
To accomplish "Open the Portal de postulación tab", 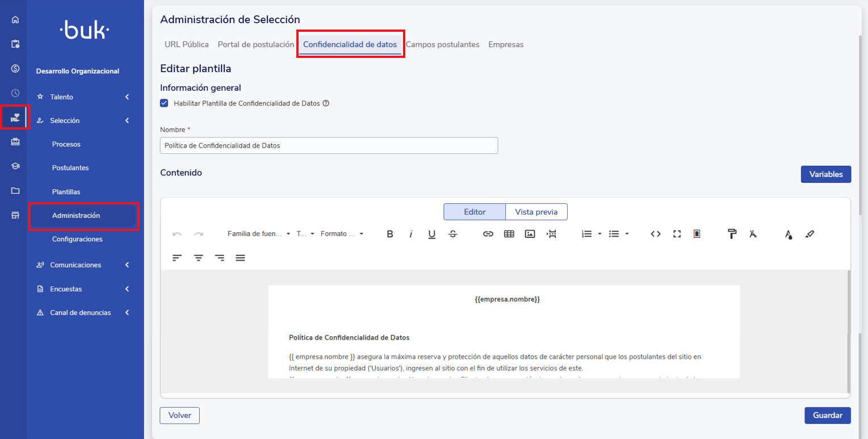I will (x=255, y=44).
